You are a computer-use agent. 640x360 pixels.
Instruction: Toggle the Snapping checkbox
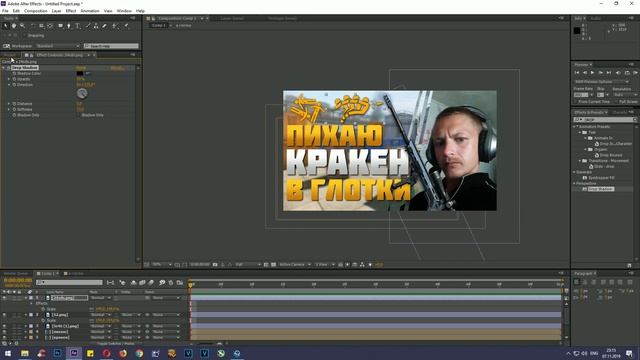click(x=24, y=36)
